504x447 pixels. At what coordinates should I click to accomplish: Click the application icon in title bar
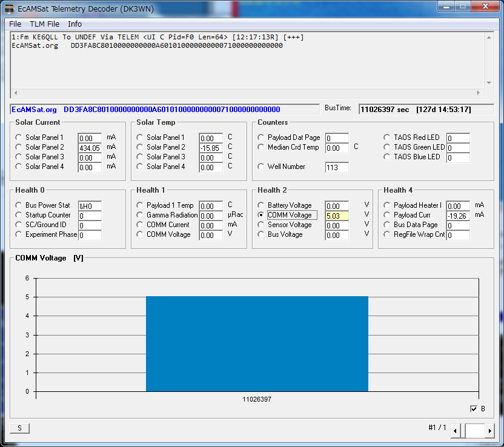[x=10, y=8]
